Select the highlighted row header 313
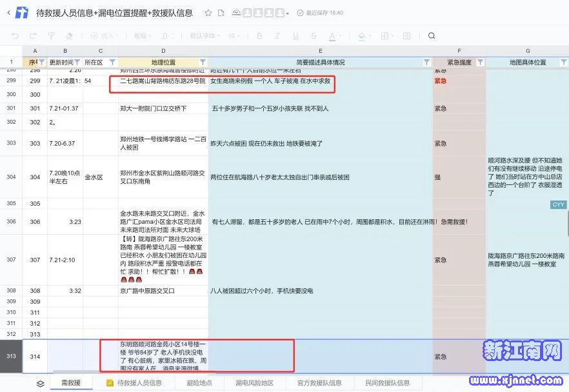This screenshot has width=569, height=392. point(11,356)
